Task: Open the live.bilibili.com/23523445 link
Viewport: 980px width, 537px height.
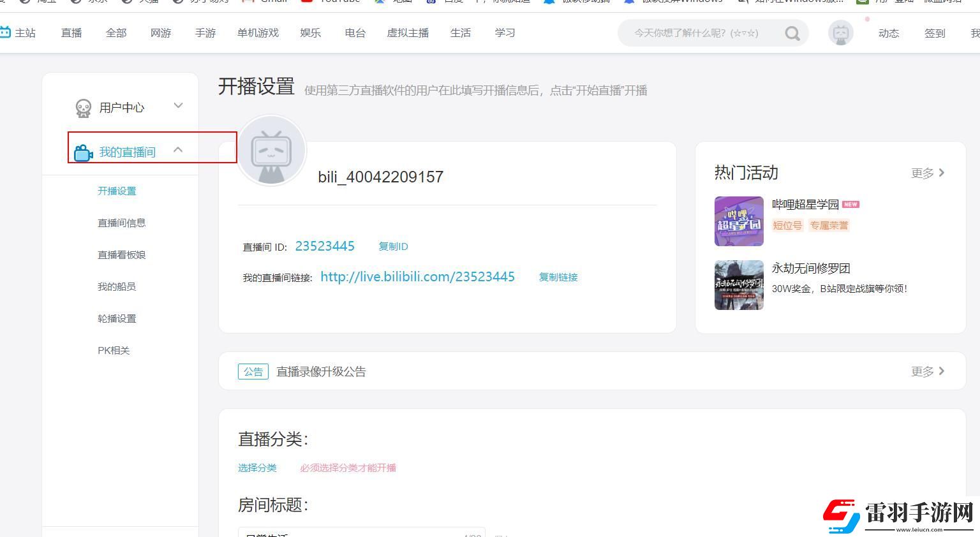Action: (x=417, y=276)
